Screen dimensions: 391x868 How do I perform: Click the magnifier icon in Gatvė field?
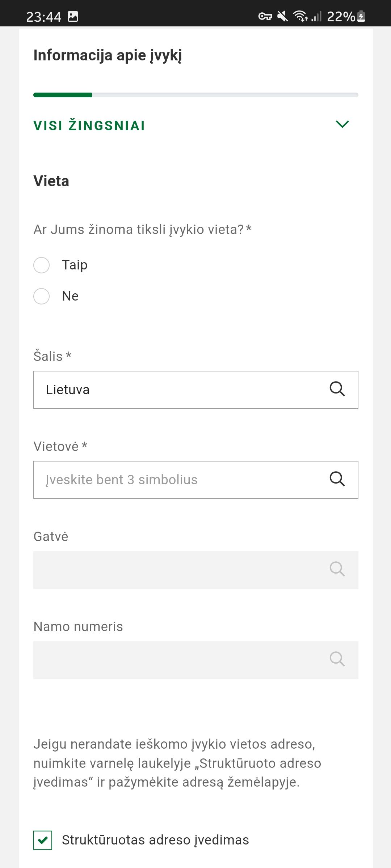[337, 569]
